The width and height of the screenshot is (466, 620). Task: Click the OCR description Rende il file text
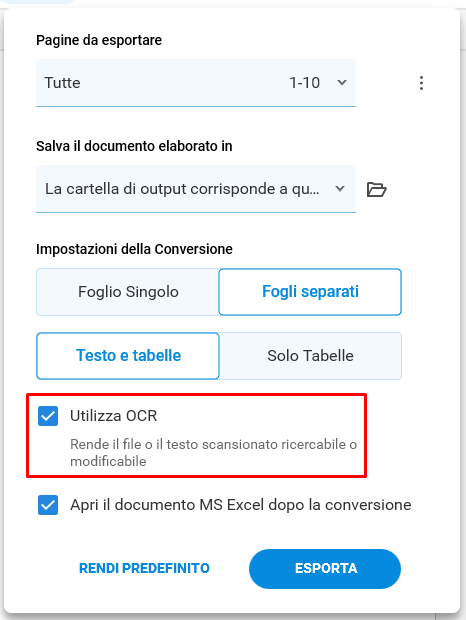[213, 453]
